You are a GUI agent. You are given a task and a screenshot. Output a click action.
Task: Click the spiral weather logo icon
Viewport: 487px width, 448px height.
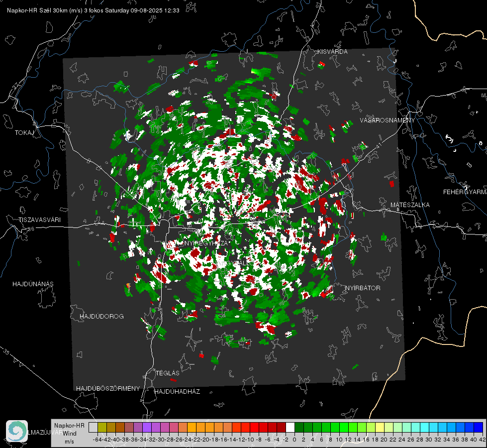[x=17, y=431]
